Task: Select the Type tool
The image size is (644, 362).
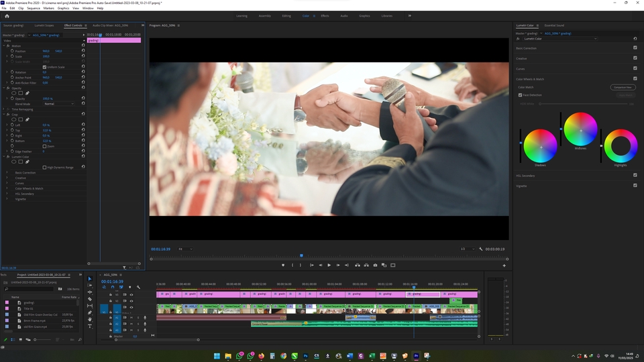Action: coord(89,326)
